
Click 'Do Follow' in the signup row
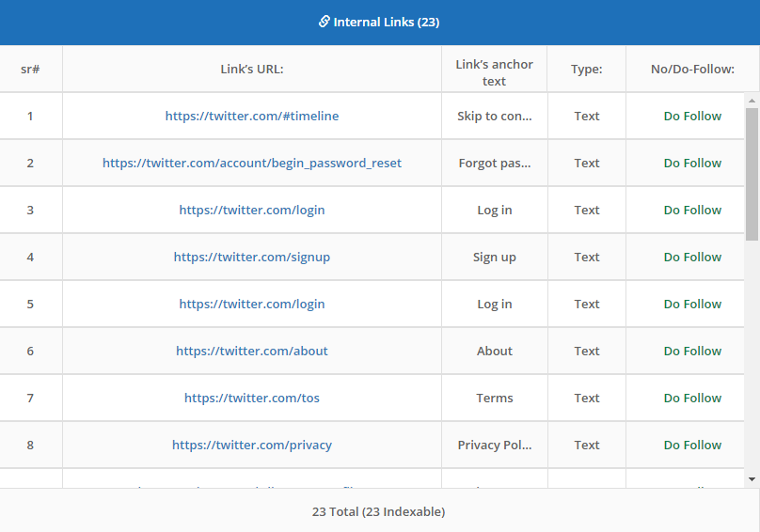click(x=692, y=257)
